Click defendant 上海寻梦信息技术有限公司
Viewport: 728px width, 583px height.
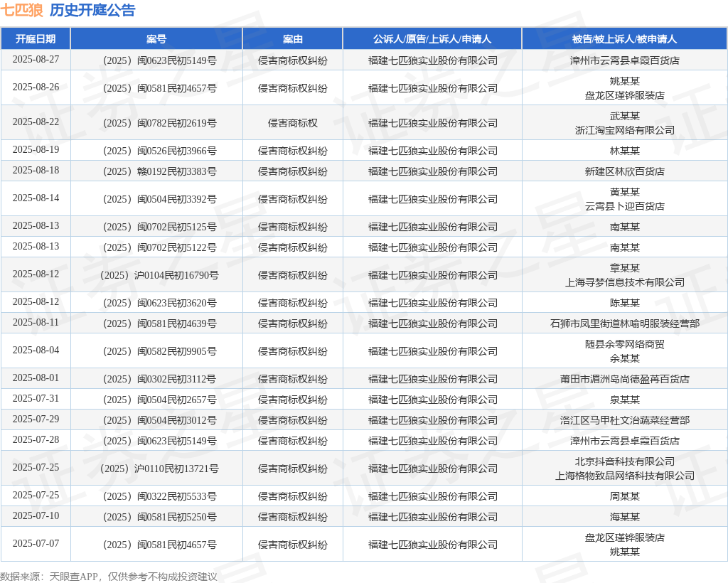pyautogui.click(x=624, y=282)
